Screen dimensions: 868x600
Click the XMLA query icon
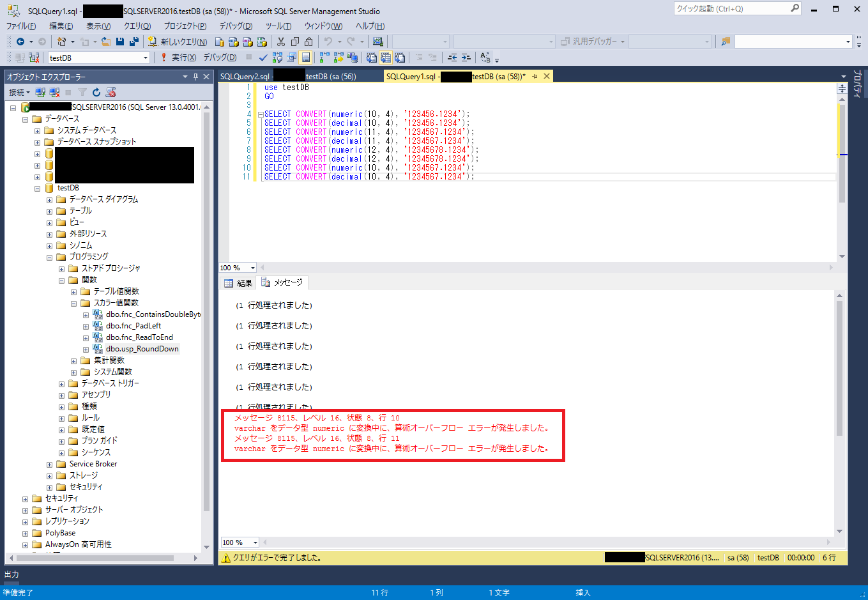tap(262, 42)
